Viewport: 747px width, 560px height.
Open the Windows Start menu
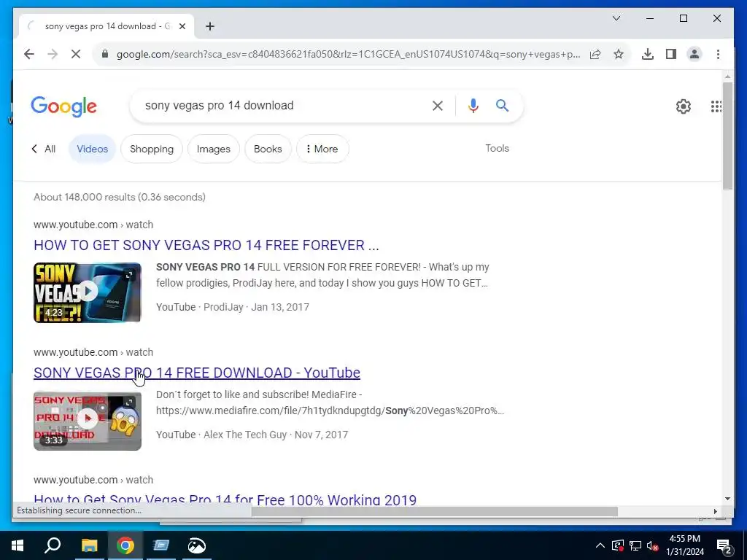click(x=18, y=545)
